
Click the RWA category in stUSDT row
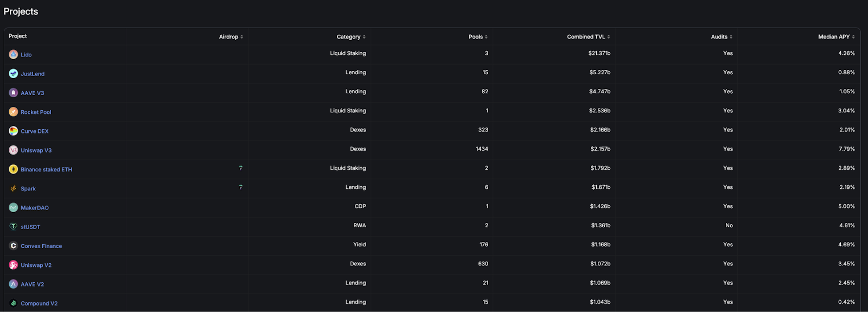click(360, 225)
